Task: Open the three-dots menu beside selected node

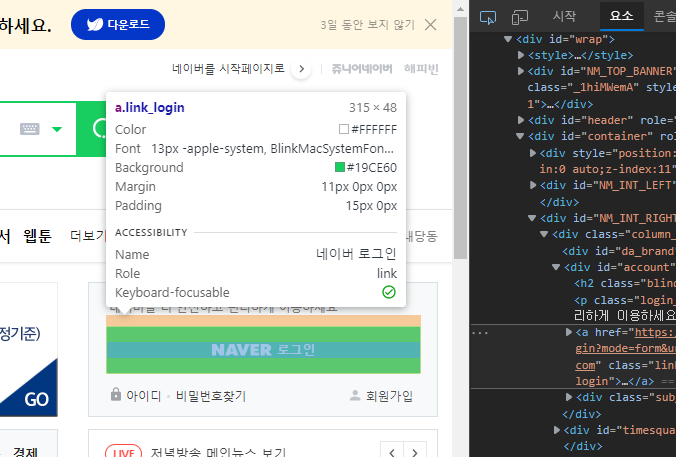Action: point(480,332)
